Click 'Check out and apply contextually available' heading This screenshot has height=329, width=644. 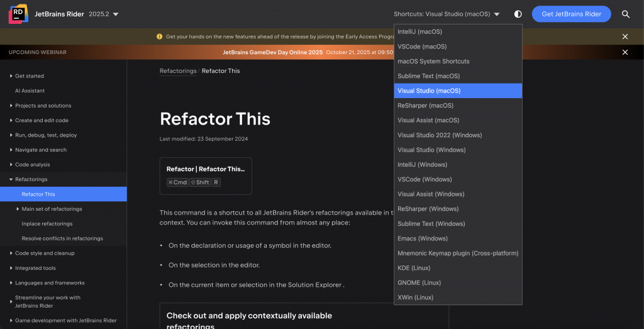point(249,316)
